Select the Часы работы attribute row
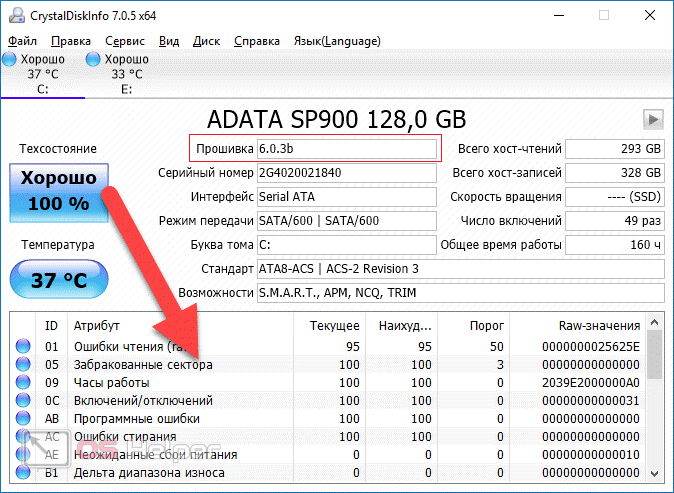This screenshot has width=674, height=493. pos(329,383)
